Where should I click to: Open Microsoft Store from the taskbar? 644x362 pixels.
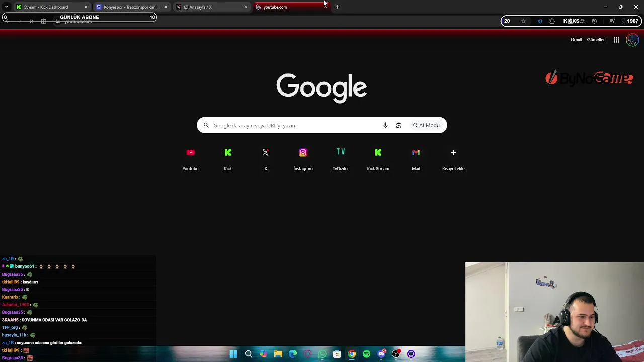coord(337,354)
